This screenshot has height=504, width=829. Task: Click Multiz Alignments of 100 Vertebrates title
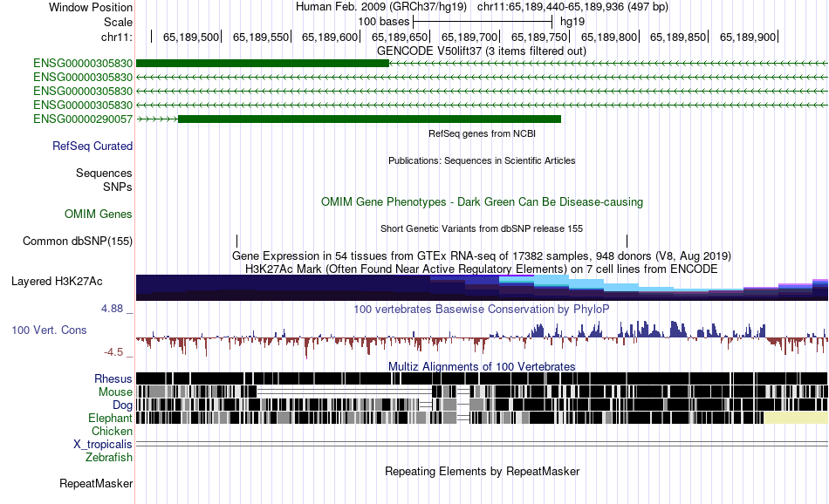click(x=482, y=366)
